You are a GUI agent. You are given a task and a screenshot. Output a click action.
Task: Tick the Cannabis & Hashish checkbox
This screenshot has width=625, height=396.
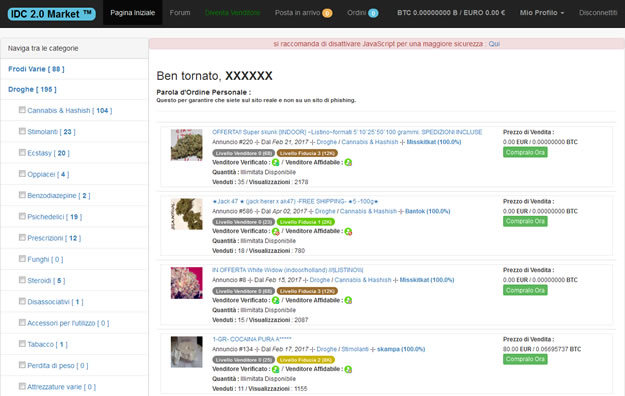tap(22, 110)
